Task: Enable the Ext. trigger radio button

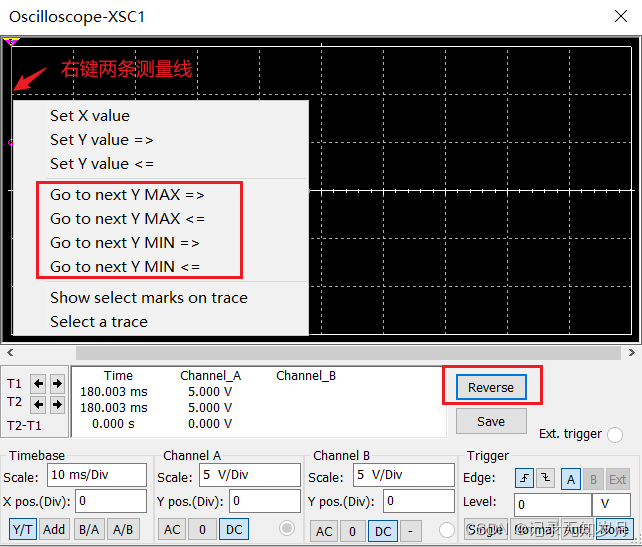Action: pos(615,434)
